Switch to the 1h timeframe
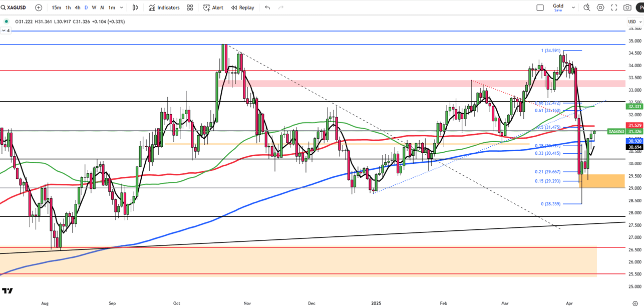Screen dimensions: 644x307 coord(68,8)
